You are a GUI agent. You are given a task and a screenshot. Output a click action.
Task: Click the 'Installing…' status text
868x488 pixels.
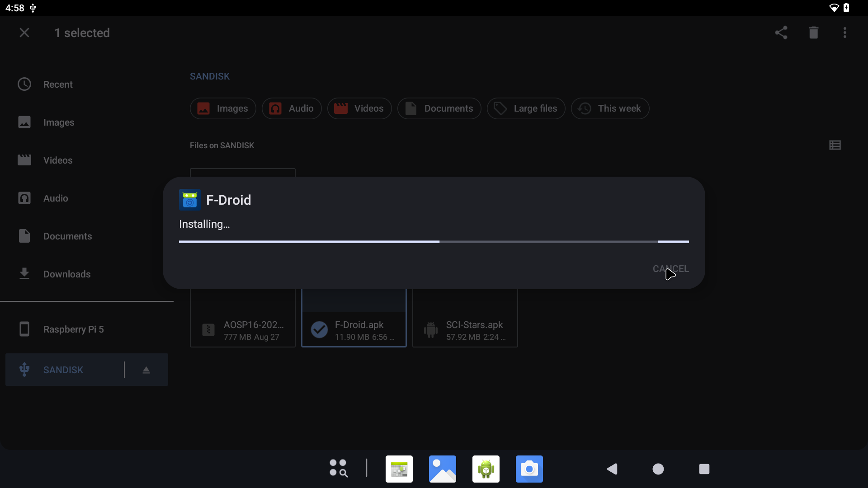(x=204, y=224)
